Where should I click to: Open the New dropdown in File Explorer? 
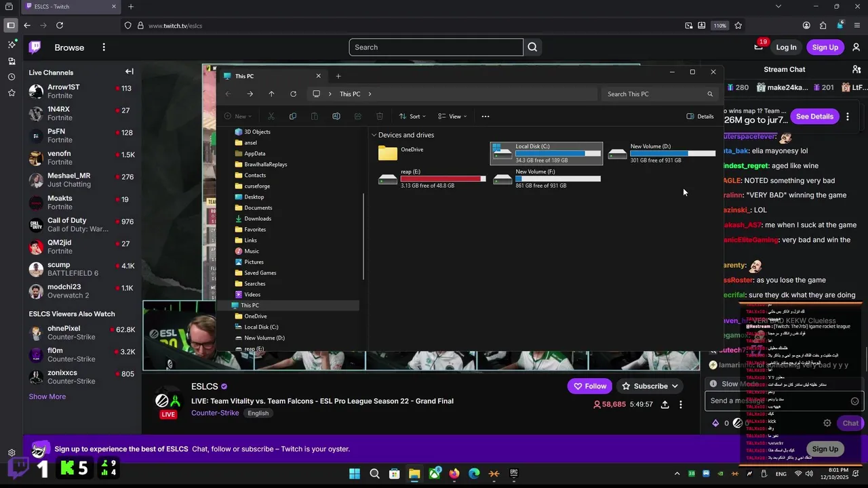click(x=237, y=117)
